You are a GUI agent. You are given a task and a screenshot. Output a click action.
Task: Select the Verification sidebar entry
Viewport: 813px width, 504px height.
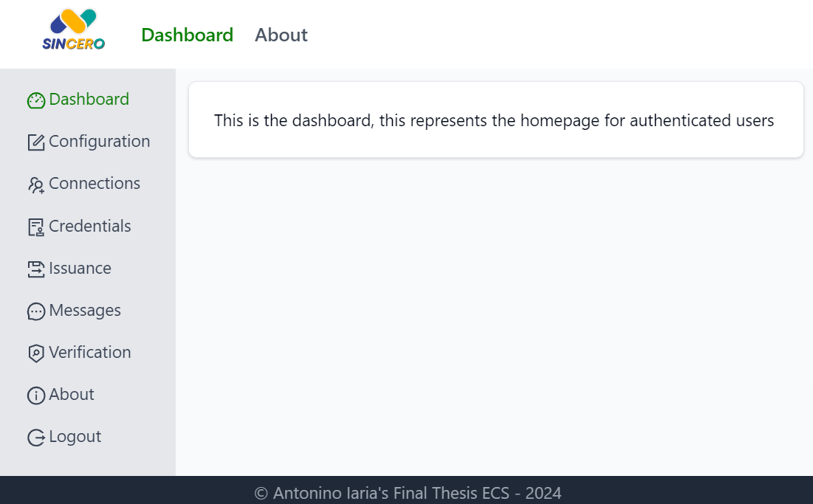pos(89,352)
